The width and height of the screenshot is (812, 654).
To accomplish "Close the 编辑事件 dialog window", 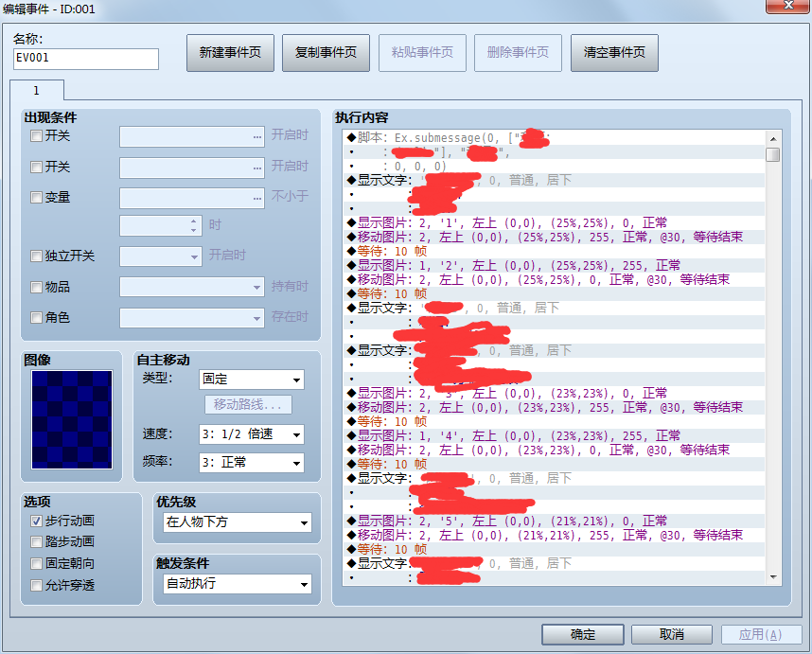I will pyautogui.click(x=788, y=6).
